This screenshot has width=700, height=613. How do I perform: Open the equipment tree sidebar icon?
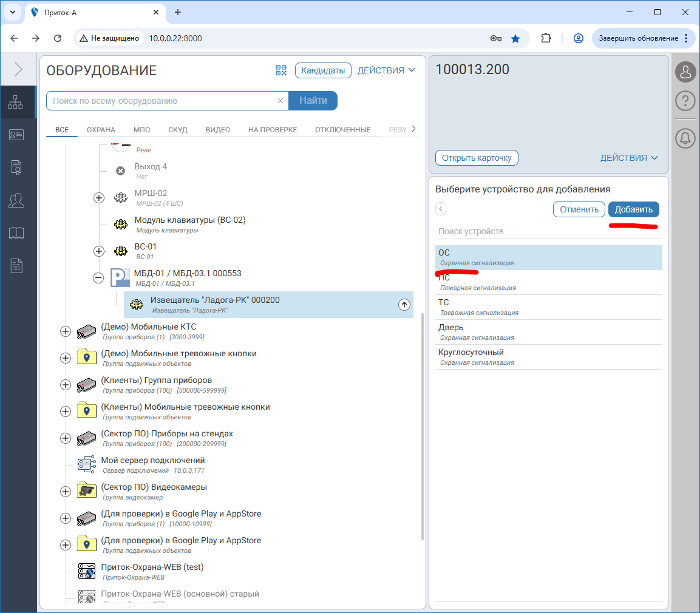coord(16,103)
